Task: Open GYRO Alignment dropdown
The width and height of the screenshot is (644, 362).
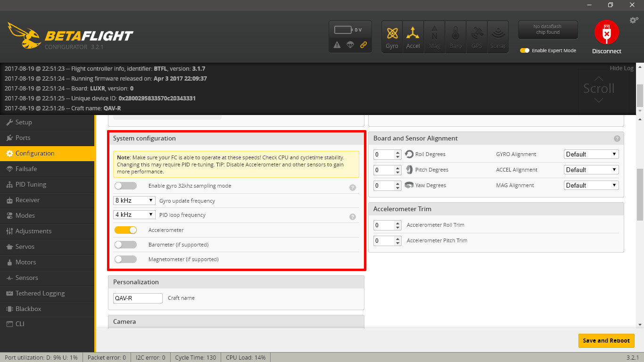Action: pyautogui.click(x=591, y=154)
